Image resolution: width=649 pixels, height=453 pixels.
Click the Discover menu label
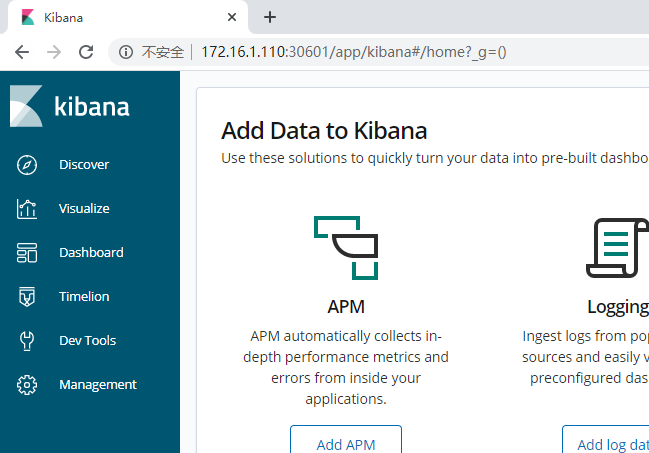[84, 165]
